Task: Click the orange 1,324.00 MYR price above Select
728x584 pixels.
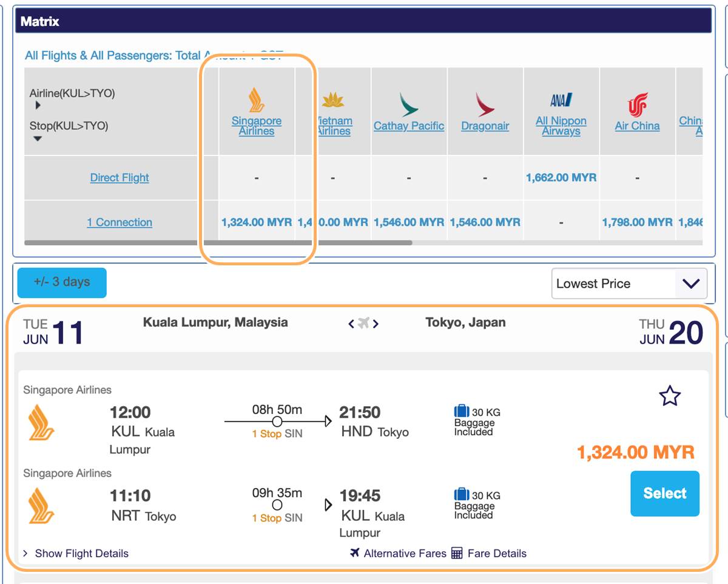Action: (636, 452)
